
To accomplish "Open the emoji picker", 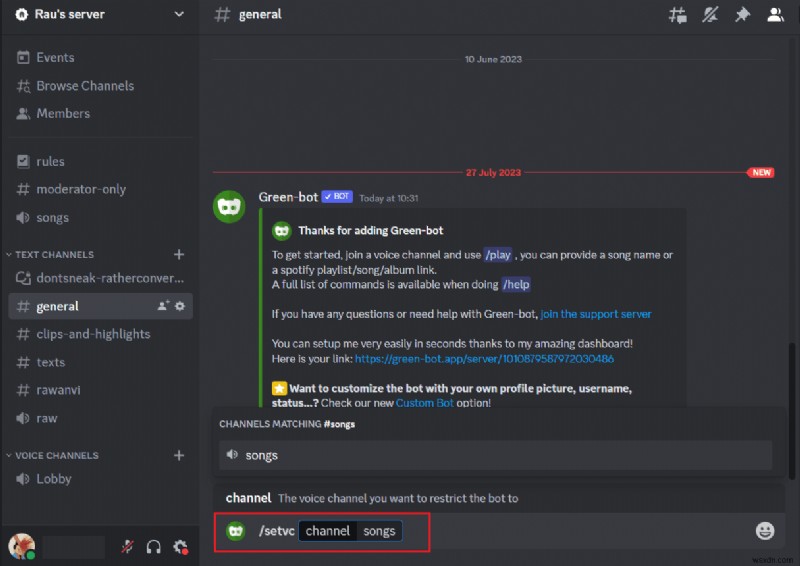I will (765, 531).
